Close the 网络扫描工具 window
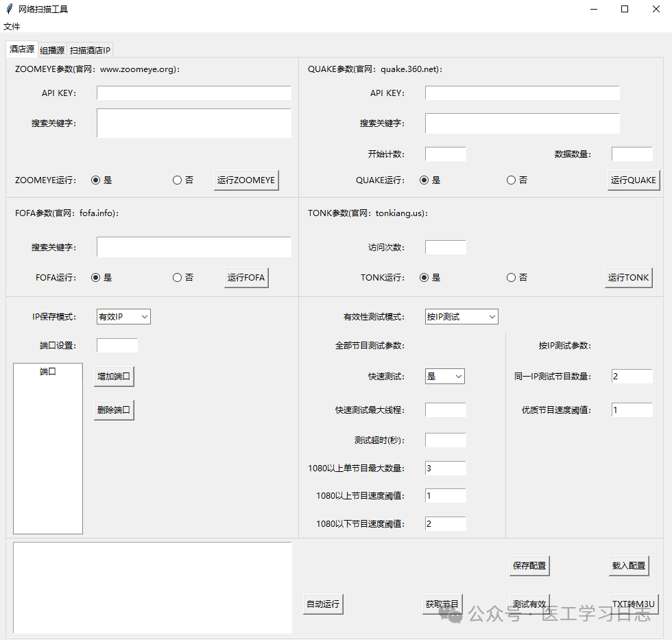Viewport: 672px width, 640px height. [x=656, y=9]
